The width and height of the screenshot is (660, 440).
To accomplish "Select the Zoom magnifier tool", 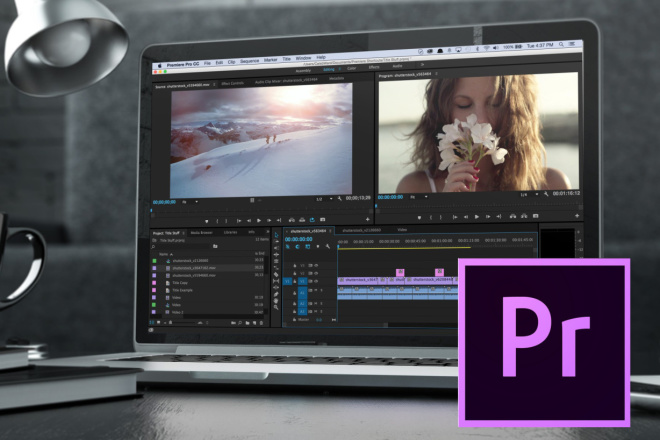I will (x=277, y=307).
